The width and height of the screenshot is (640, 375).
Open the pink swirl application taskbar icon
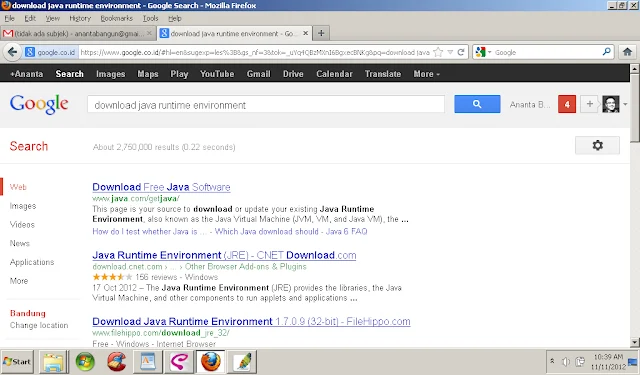point(180,362)
